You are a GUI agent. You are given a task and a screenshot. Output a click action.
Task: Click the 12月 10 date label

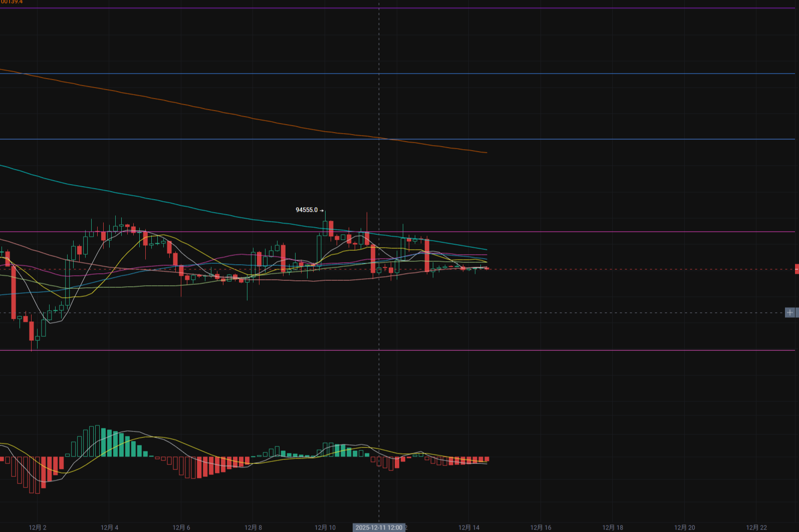325,527
